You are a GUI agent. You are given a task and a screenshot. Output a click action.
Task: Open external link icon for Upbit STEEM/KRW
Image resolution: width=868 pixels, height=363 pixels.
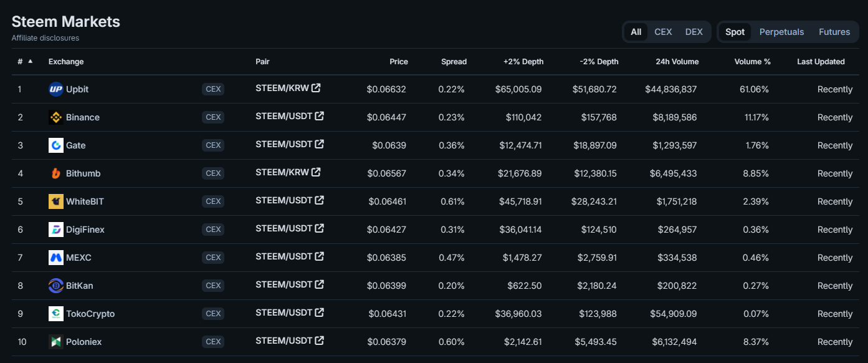(316, 88)
